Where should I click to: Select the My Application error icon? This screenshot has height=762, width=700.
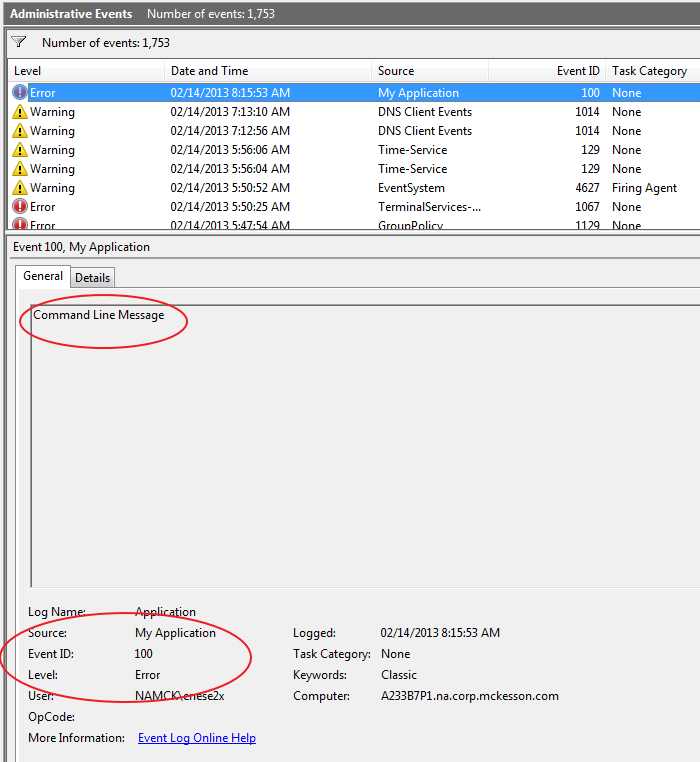pyautogui.click(x=19, y=92)
